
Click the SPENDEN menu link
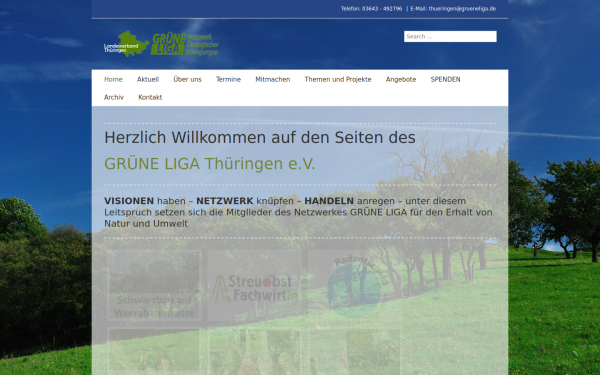(x=445, y=79)
